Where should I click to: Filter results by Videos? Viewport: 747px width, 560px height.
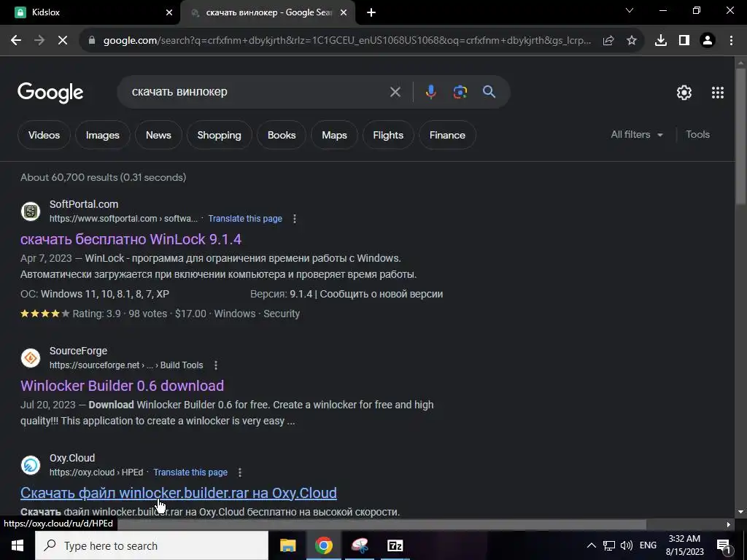pos(44,135)
